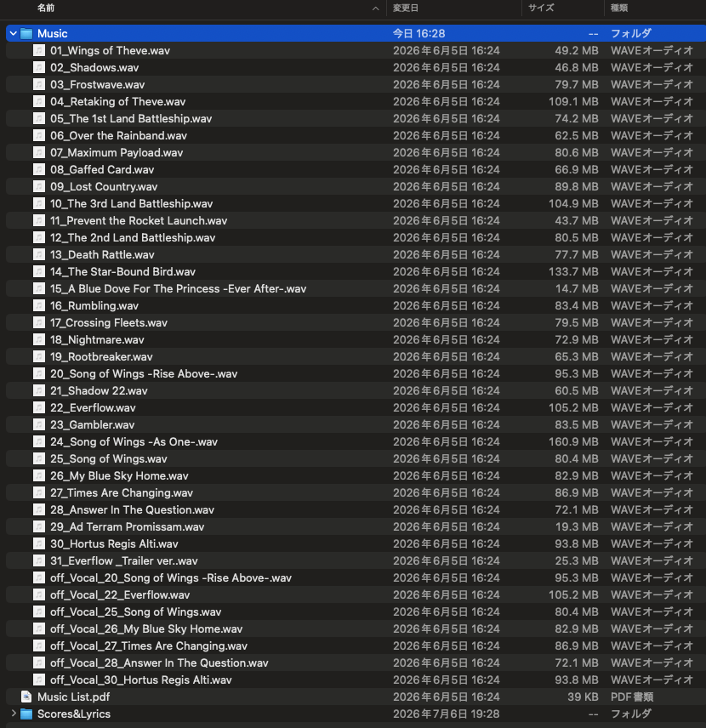
Task: Sort files by the 種類 column header
Action: 619,8
